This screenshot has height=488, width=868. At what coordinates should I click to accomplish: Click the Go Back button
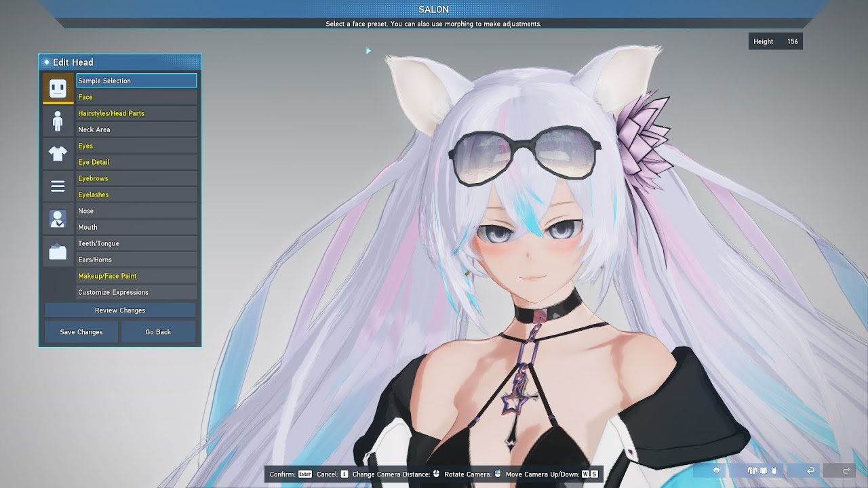158,332
